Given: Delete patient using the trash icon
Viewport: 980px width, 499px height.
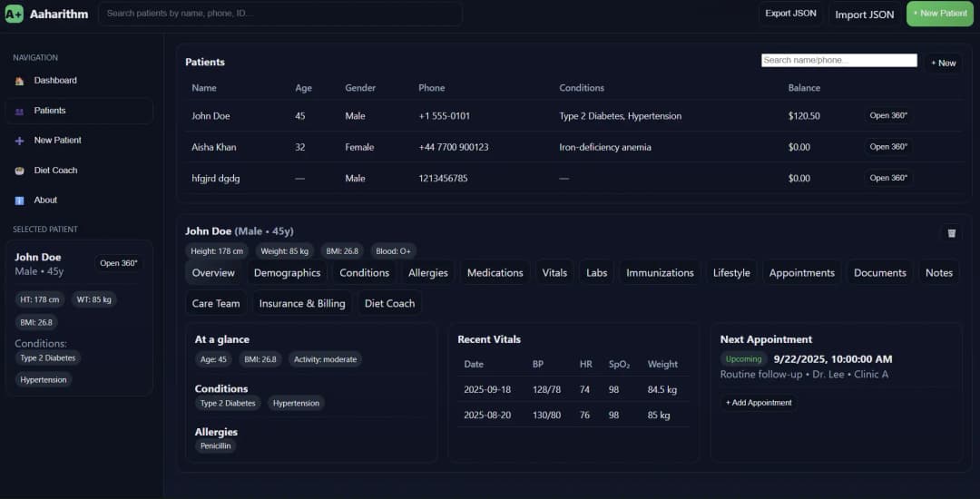Looking at the screenshot, I should click(x=951, y=233).
